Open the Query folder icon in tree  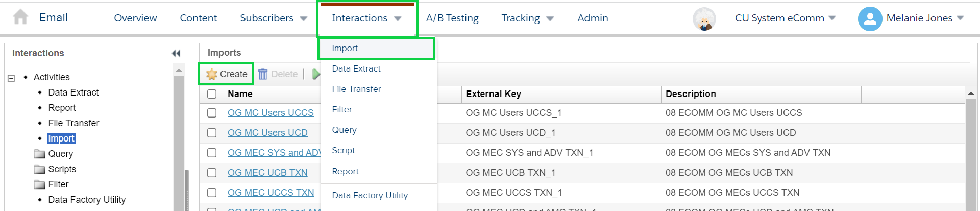pos(39,154)
